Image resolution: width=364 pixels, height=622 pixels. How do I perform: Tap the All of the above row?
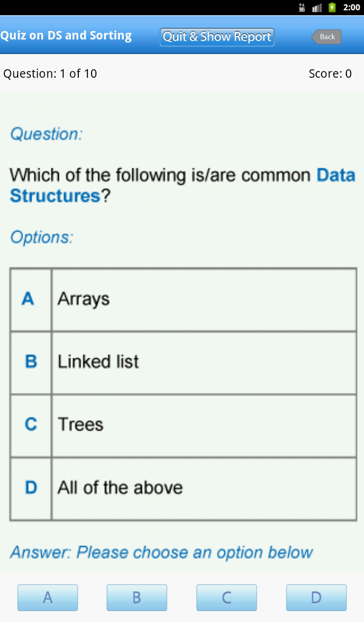pyautogui.click(x=203, y=488)
